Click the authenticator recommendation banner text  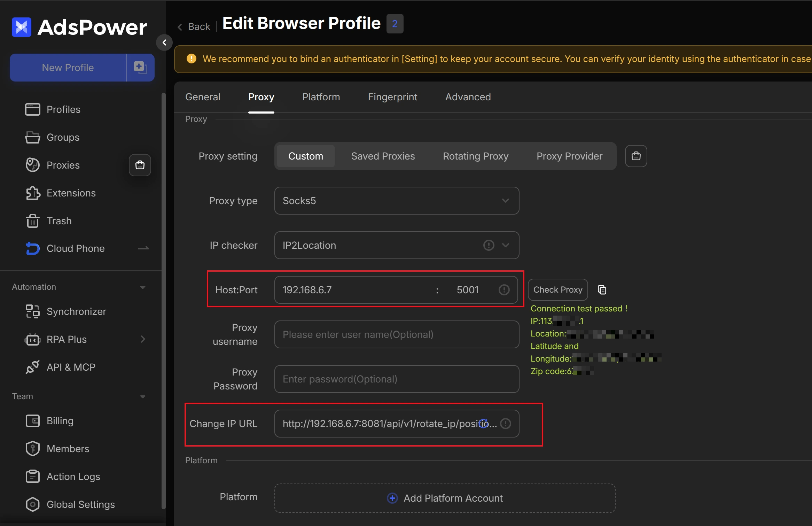507,59
